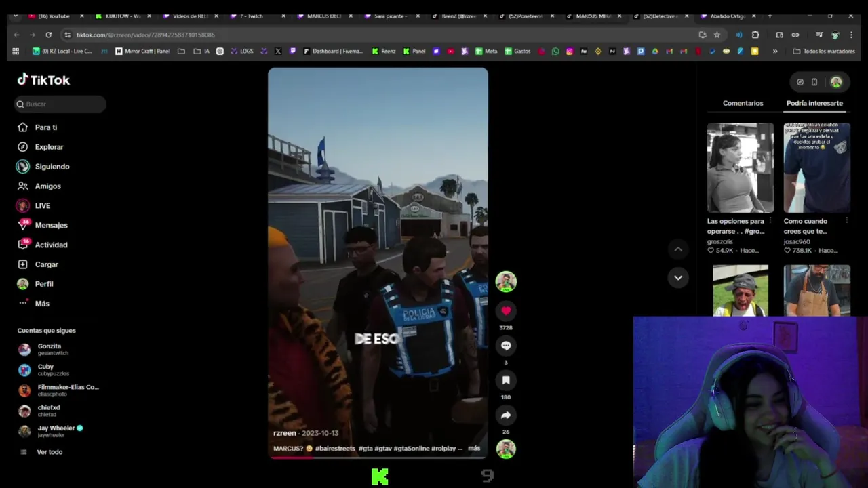Click the Buscar search field
868x488 pixels.
61,104
